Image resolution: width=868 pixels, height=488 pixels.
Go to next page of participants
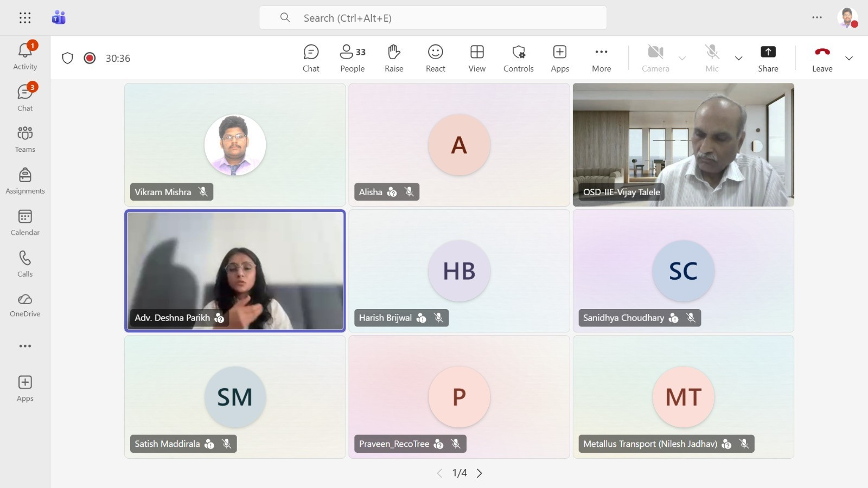pyautogui.click(x=480, y=473)
